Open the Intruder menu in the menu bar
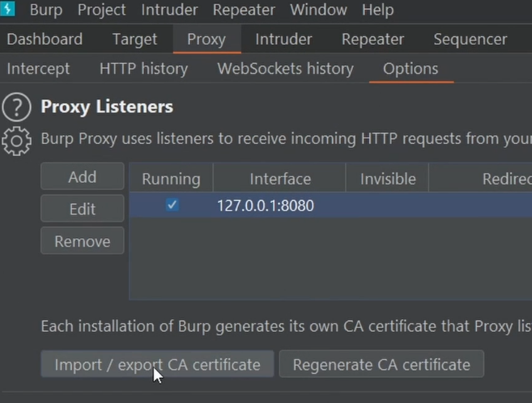Image resolution: width=532 pixels, height=403 pixels. (x=170, y=10)
